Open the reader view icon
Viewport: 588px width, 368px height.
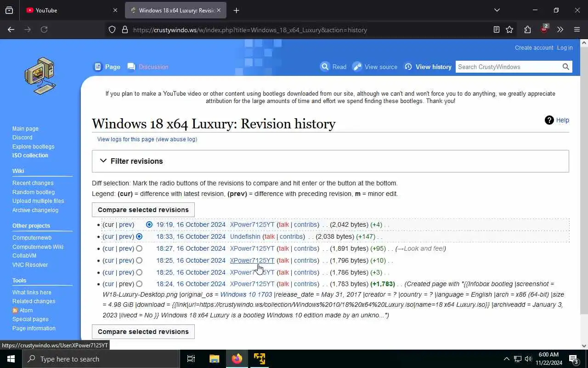497,29
